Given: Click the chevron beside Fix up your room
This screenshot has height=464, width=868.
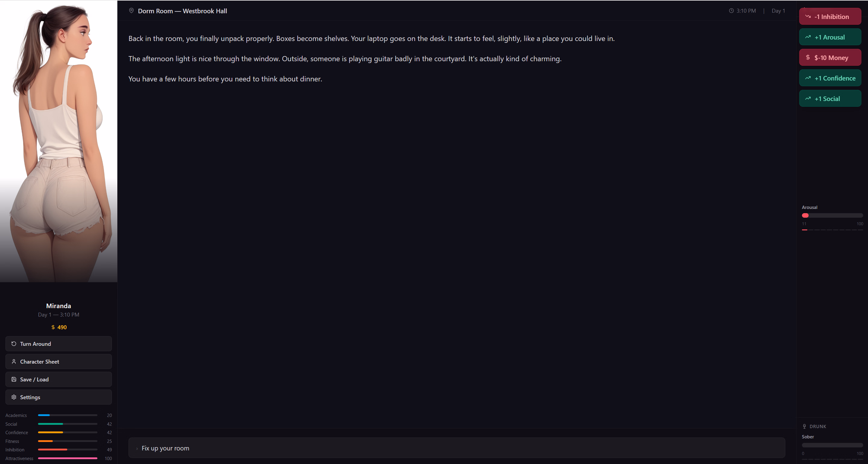Looking at the screenshot, I should [x=137, y=449].
